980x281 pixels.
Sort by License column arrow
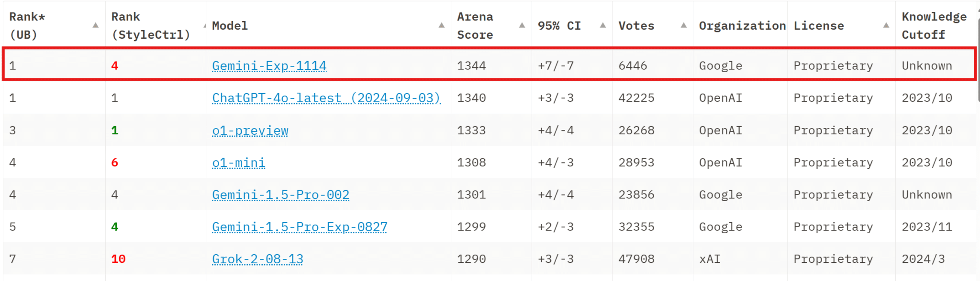pyautogui.click(x=886, y=25)
